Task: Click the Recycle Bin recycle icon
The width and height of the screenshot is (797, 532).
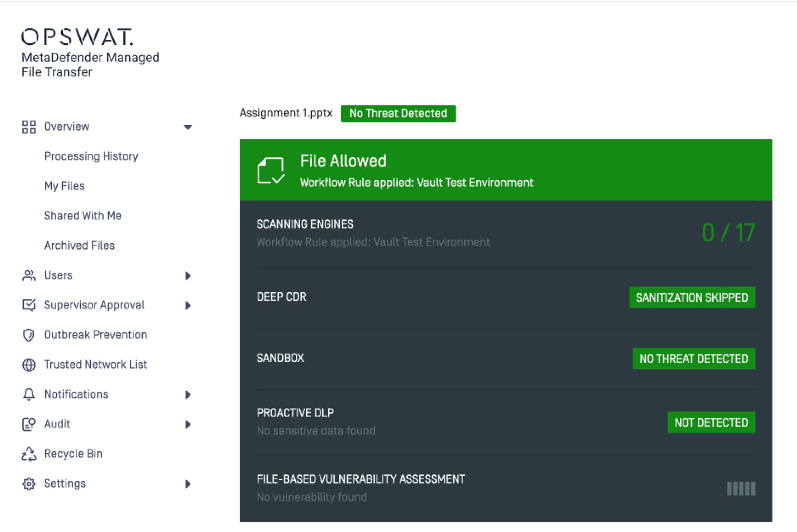Action: coord(29,454)
